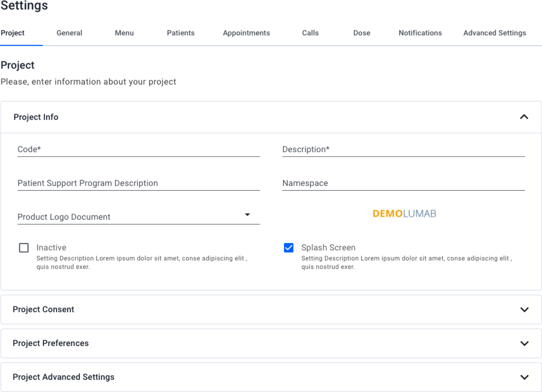
Task: Go to the Patients tab
Action: pyautogui.click(x=181, y=33)
